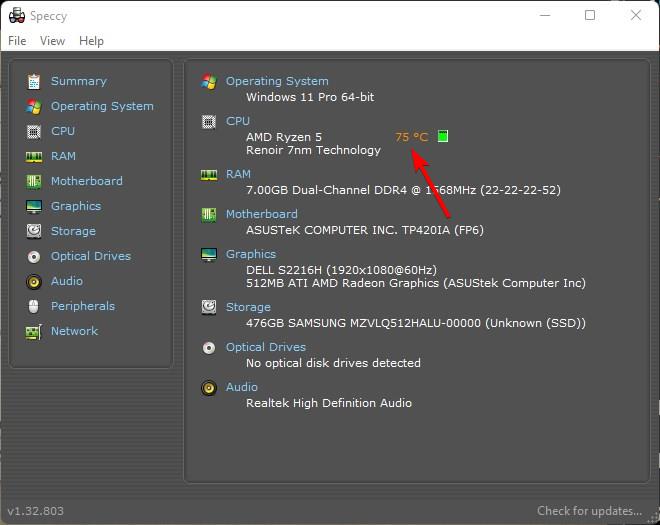This screenshot has width=660, height=525.
Task: Click the RAM module icon in sidebar
Action: (34, 156)
